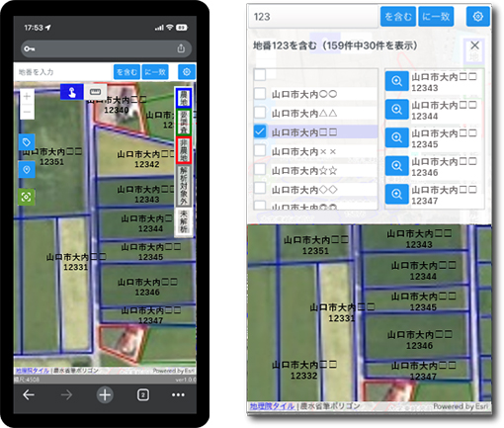Toggle the blue 農地 legend category
The height and width of the screenshot is (428, 504).
[x=184, y=98]
